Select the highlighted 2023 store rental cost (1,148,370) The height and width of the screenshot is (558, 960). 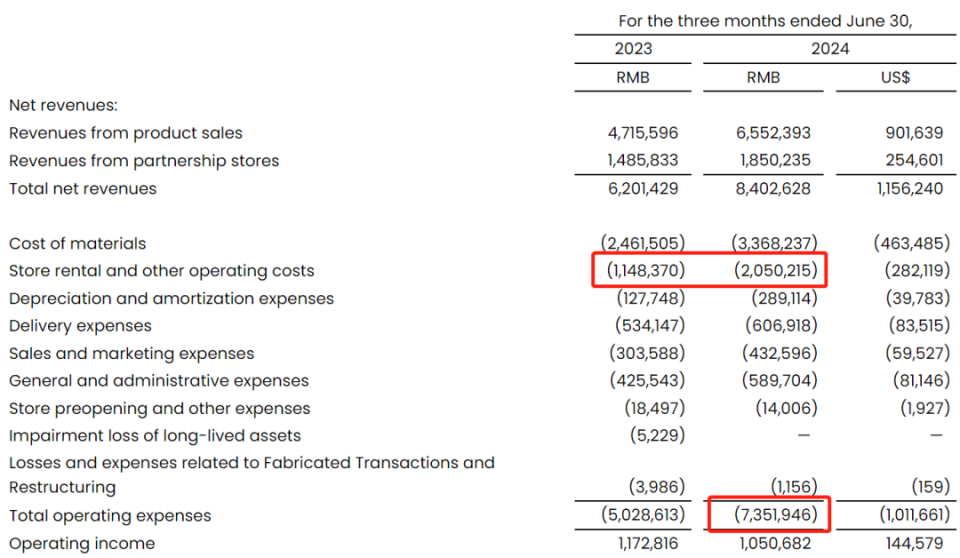646,270
